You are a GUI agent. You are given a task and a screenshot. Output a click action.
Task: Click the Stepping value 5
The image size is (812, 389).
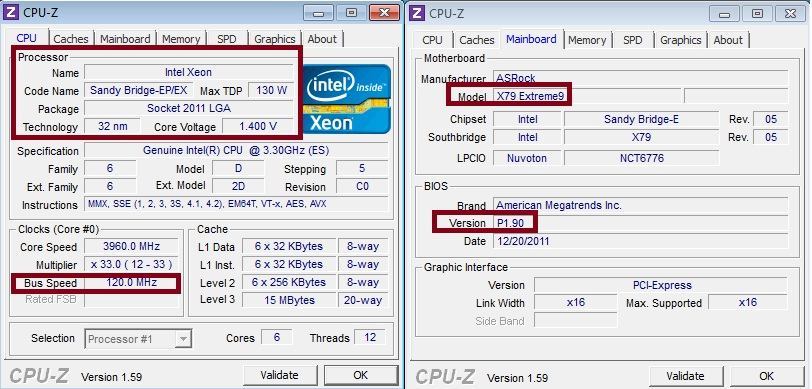[362, 168]
